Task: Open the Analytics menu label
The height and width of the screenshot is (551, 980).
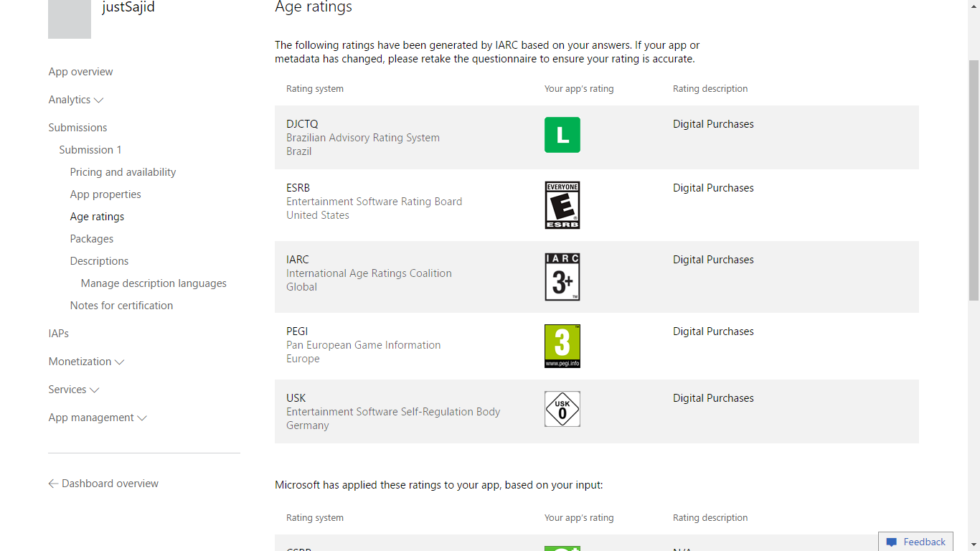Action: click(70, 100)
